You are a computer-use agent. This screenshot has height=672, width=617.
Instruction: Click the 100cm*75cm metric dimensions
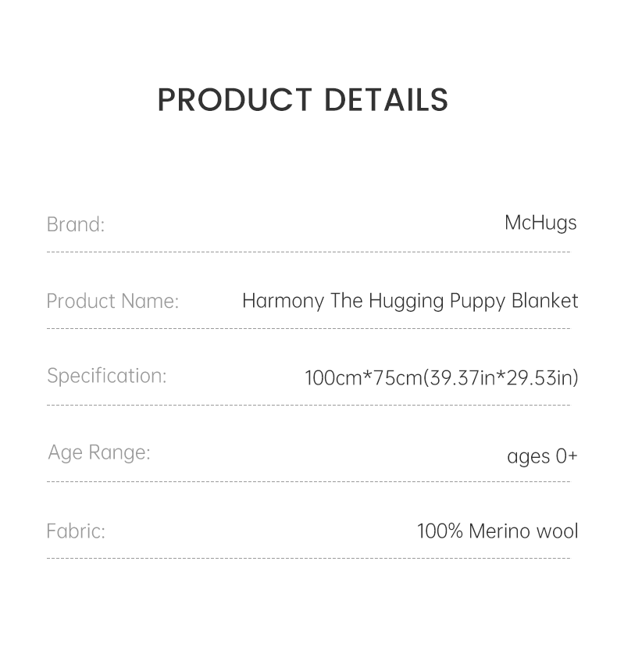[363, 378]
